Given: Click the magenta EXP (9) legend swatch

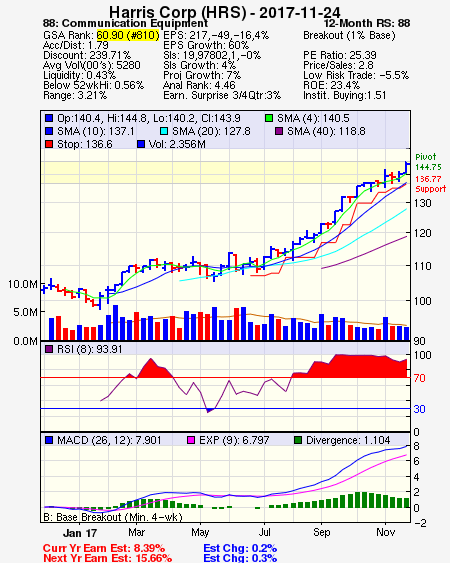Looking at the screenshot, I should point(191,440).
